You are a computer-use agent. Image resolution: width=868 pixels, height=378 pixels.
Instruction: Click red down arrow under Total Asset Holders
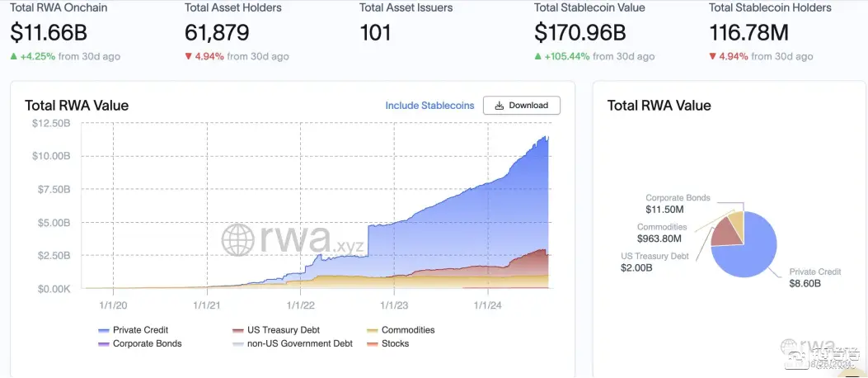tap(189, 57)
